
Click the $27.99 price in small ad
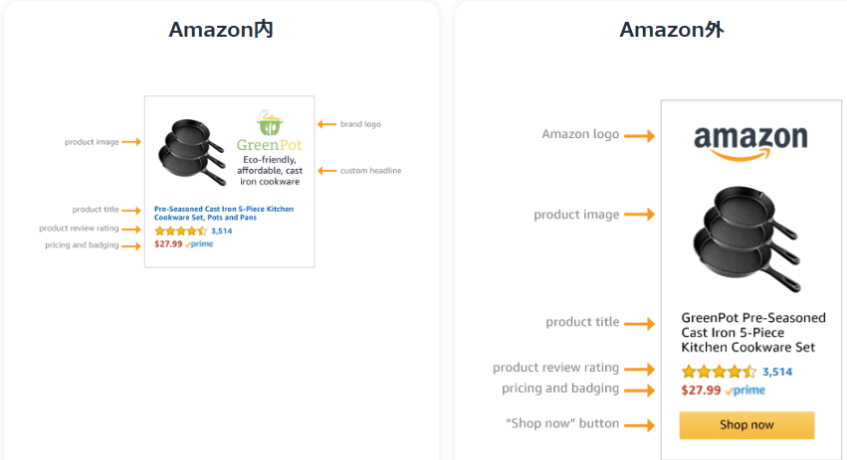coord(169,244)
